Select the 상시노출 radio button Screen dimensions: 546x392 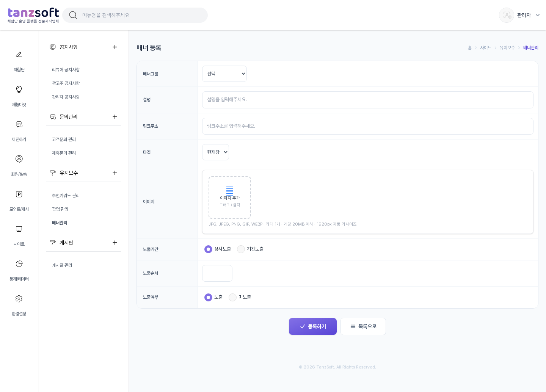(208, 249)
